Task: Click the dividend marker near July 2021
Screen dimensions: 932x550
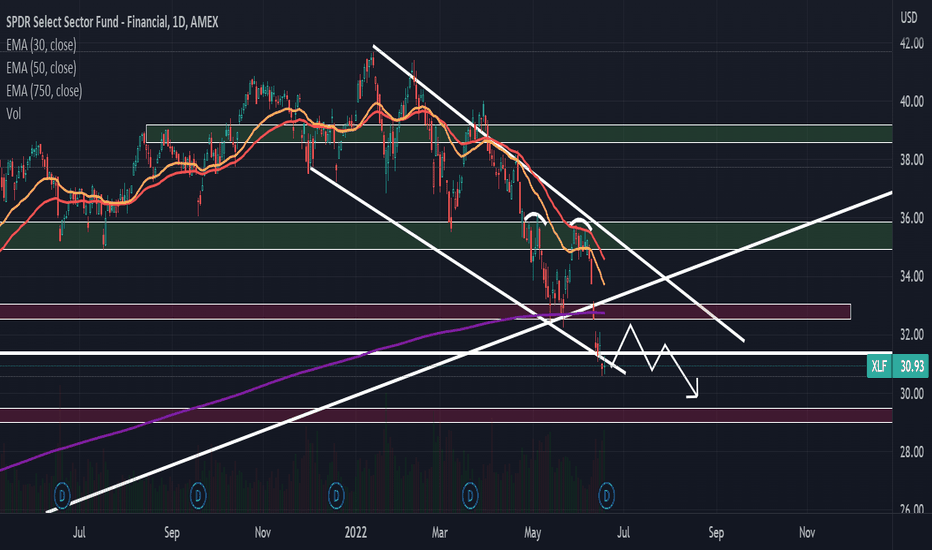Action: [62, 495]
